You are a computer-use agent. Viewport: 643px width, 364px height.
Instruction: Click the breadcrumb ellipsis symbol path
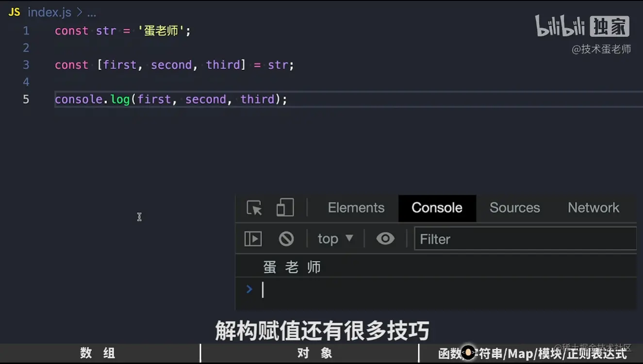tap(92, 13)
